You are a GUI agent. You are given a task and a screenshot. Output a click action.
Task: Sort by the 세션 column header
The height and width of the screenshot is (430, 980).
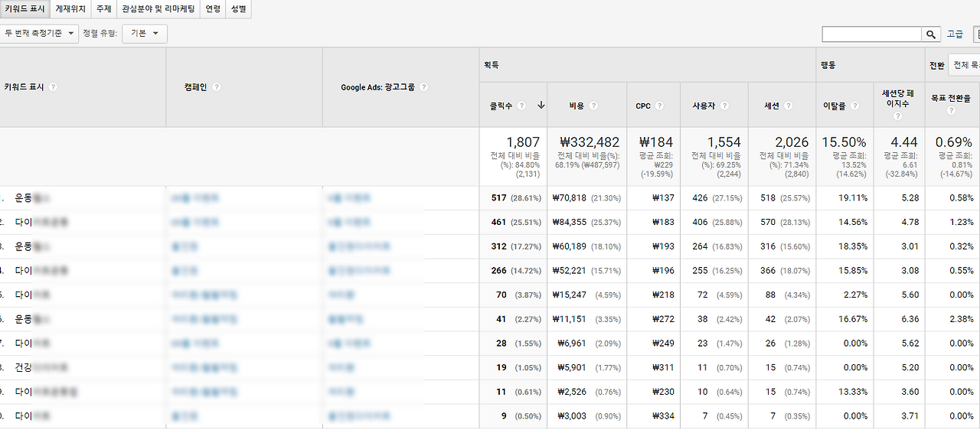pos(772,106)
